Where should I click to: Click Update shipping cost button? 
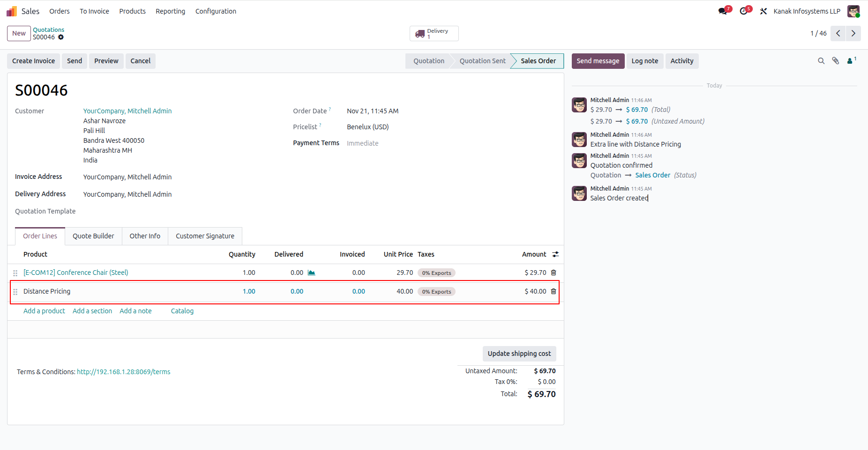(519, 354)
